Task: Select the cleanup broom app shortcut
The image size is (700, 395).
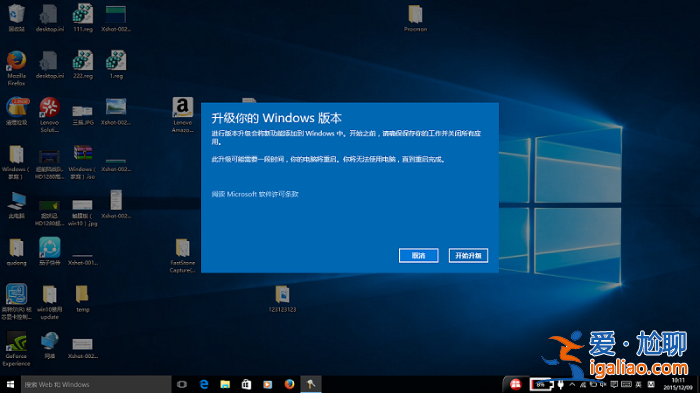Action: tap(16, 112)
